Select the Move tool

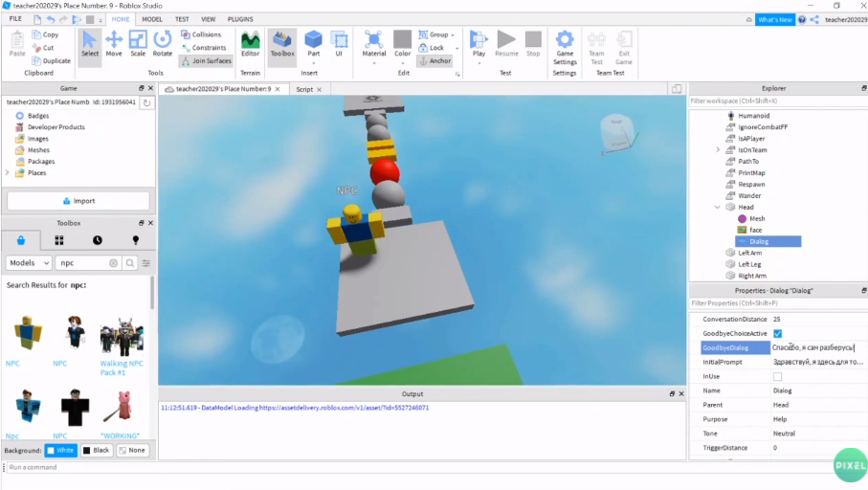[114, 44]
